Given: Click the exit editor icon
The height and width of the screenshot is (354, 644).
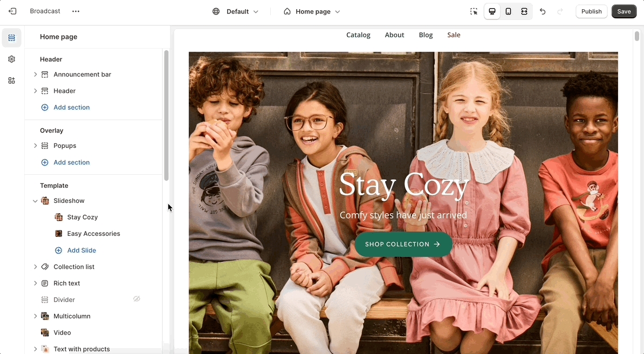Looking at the screenshot, I should click(12, 11).
